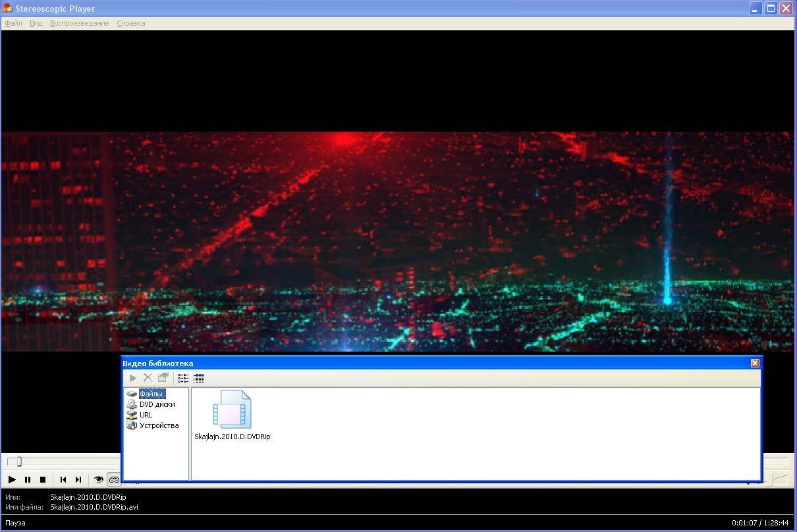The width and height of the screenshot is (797, 532).
Task: Open the Вид menu
Action: click(x=36, y=23)
